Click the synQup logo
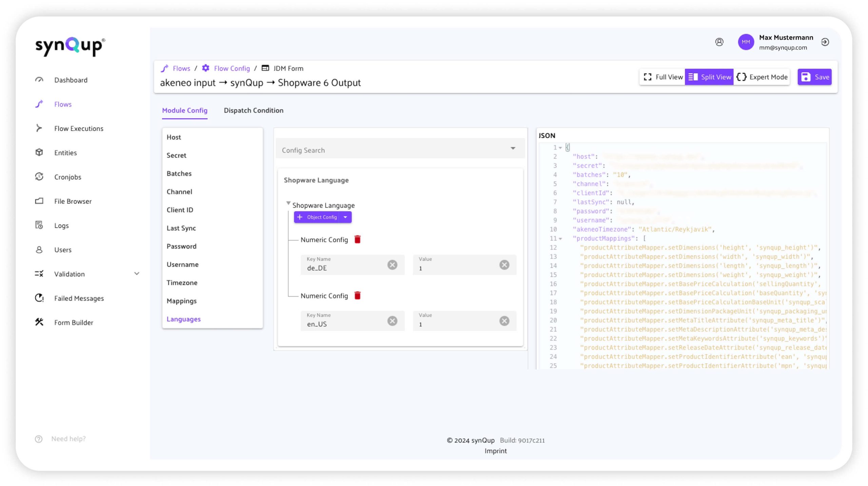 pyautogui.click(x=70, y=46)
